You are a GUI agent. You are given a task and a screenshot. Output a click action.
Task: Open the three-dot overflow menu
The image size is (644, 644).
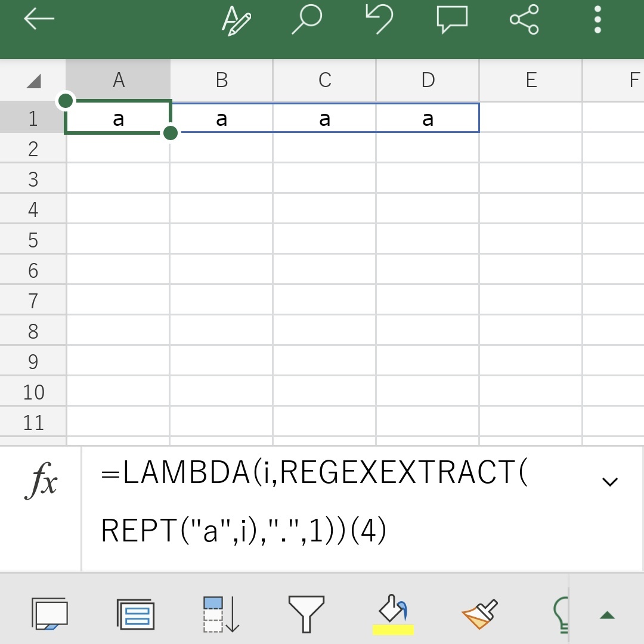click(x=597, y=19)
